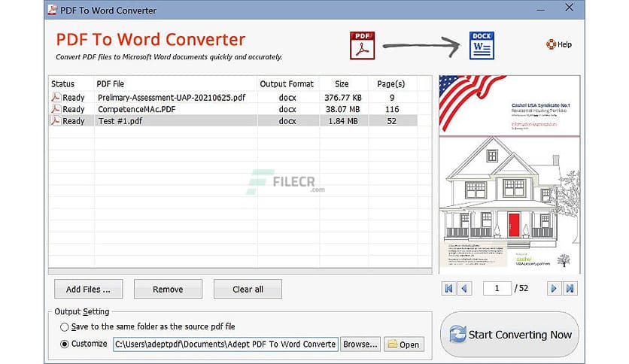
Task: Start Converting Now
Action: pyautogui.click(x=509, y=335)
